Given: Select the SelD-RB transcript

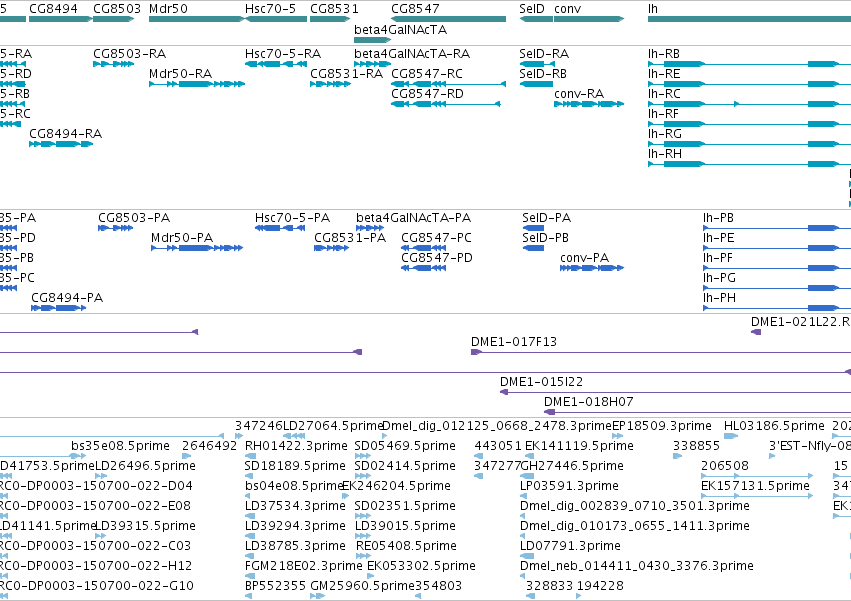Looking at the screenshot, I should (536, 84).
